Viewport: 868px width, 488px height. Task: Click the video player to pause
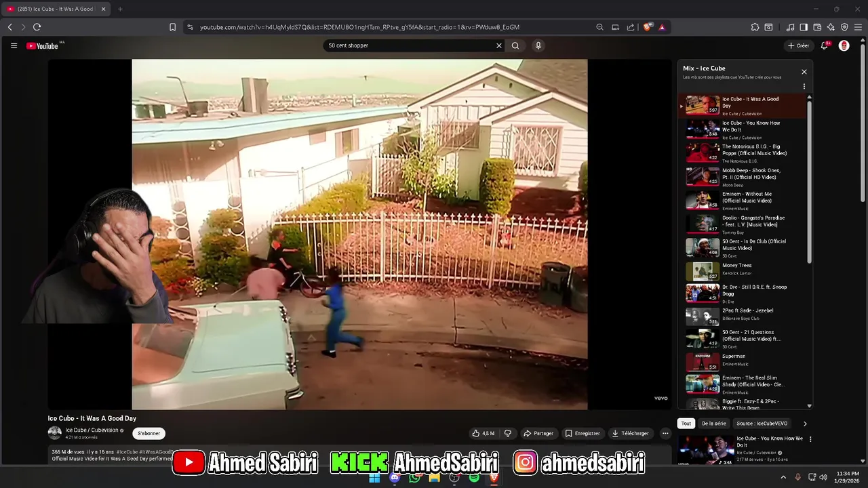[x=359, y=234]
